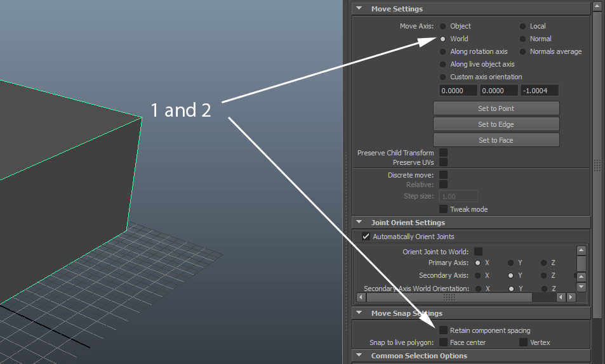
Task: Collapse the Joint Orient Settings section
Action: point(359,222)
